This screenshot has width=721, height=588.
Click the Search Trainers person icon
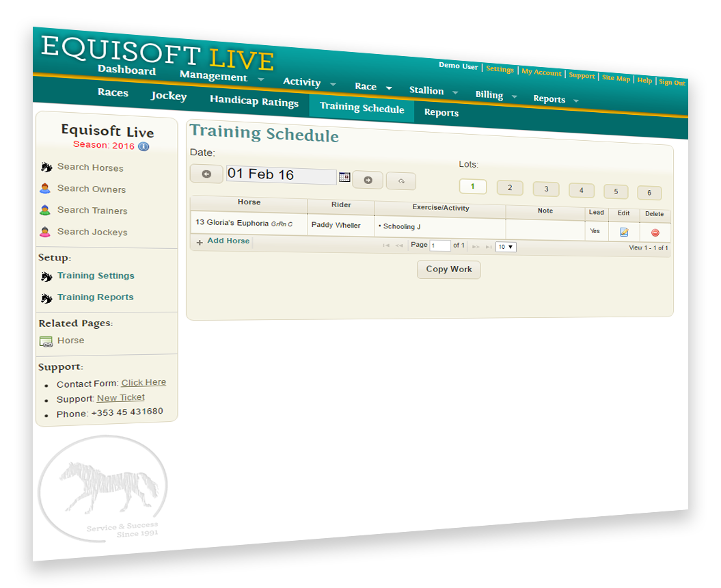pos(45,210)
